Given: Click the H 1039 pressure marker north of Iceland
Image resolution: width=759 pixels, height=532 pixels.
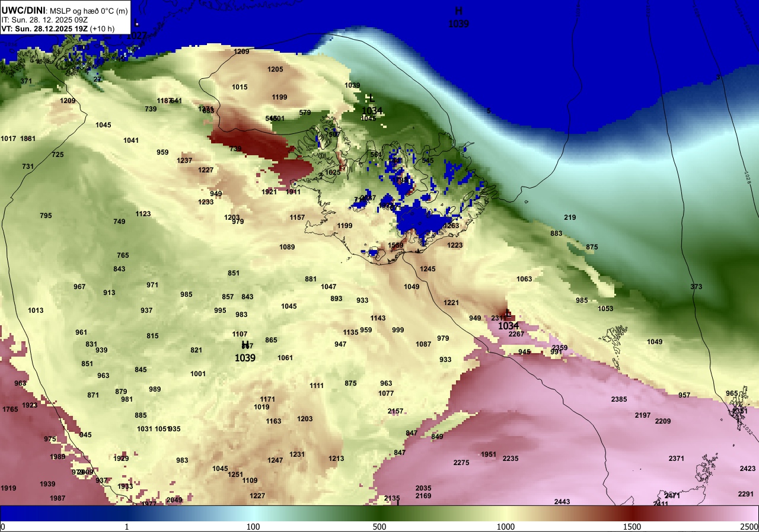Looking at the screenshot, I should click(458, 18).
